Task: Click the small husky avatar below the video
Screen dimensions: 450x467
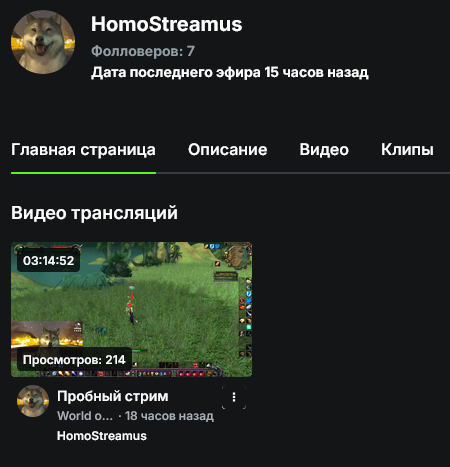Action: (x=33, y=401)
